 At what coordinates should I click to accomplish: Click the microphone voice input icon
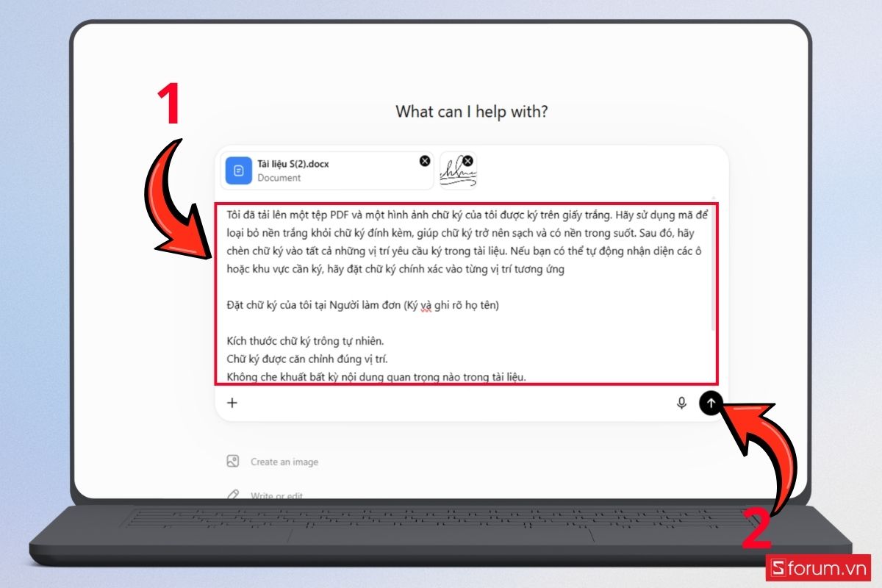click(681, 403)
